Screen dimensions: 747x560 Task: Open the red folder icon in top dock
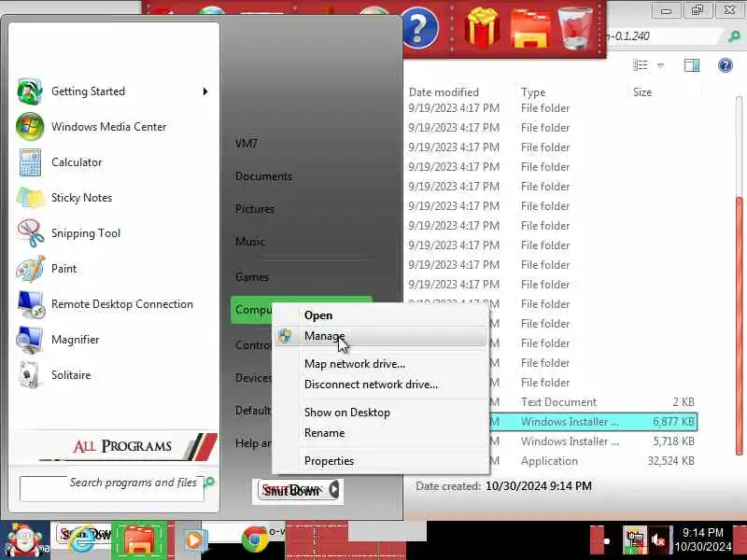pyautogui.click(x=529, y=29)
